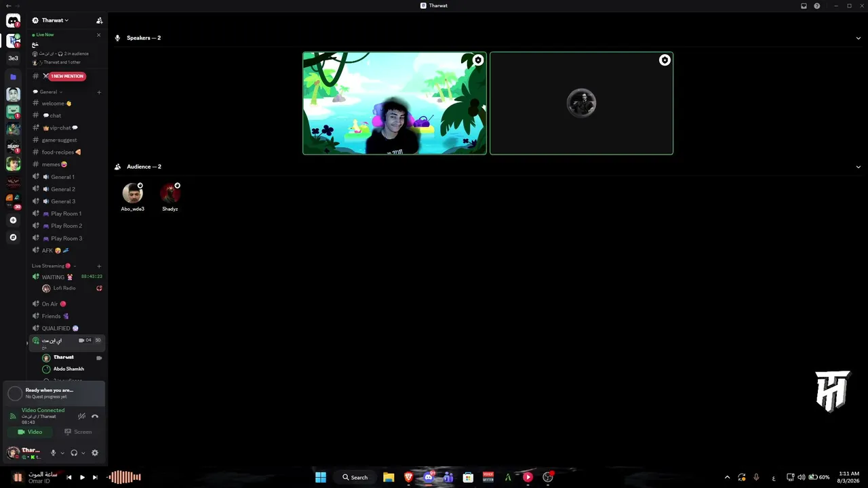This screenshot has width=868, height=488.
Task: Join General 1 voice channel
Action: tap(66, 177)
